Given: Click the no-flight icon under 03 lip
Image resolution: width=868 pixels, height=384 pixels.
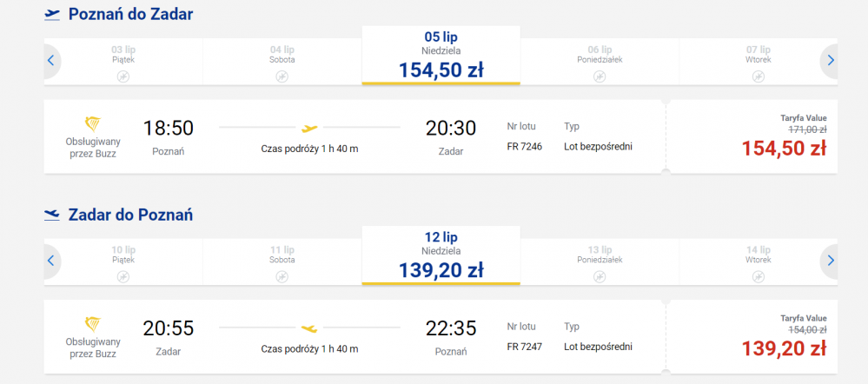Looking at the screenshot, I should (x=123, y=76).
